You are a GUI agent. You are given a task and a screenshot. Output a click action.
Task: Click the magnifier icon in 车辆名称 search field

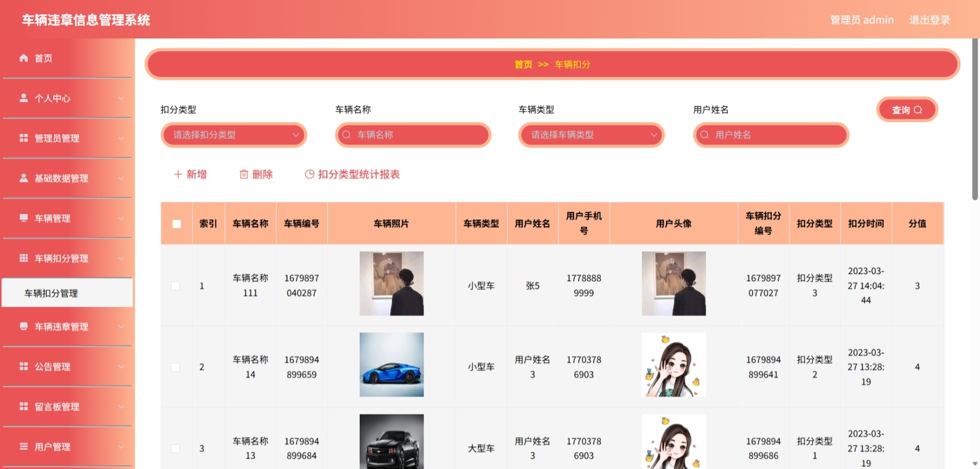pos(346,134)
